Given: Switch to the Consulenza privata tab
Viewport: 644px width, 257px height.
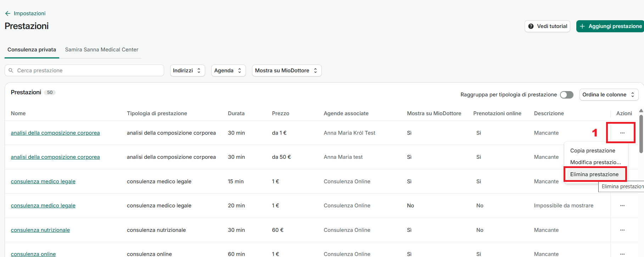Looking at the screenshot, I should point(32,50).
